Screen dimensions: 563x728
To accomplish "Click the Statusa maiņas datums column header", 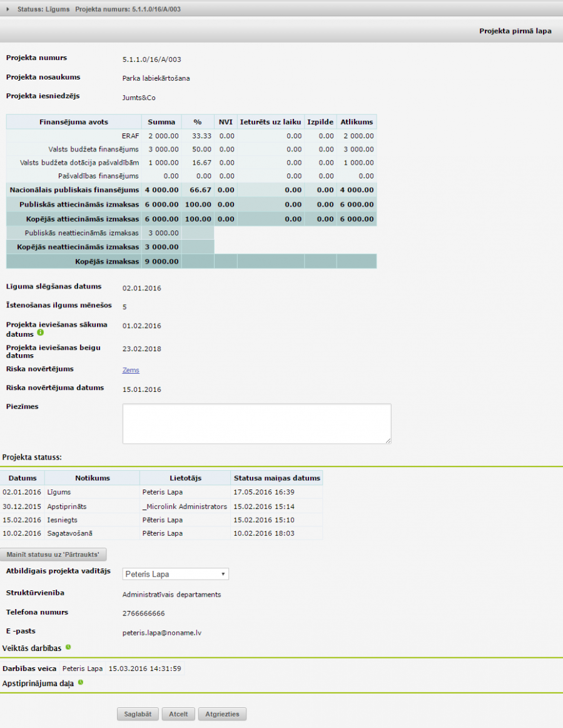I will [x=276, y=478].
